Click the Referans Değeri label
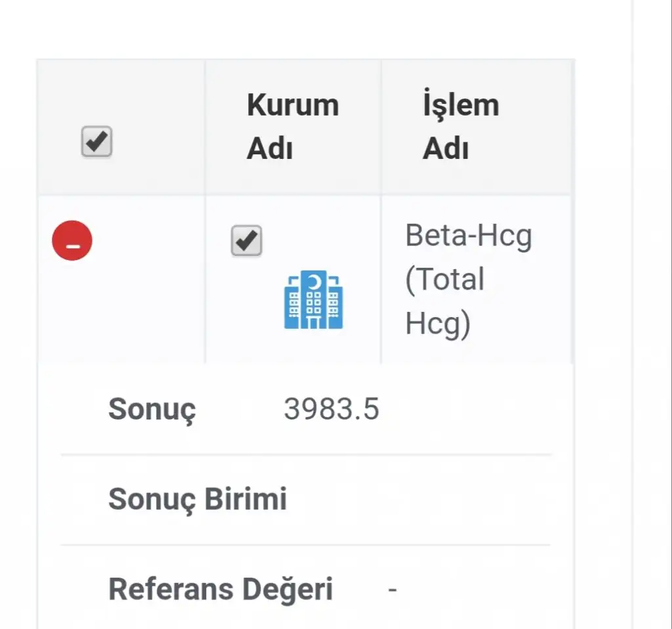Image resolution: width=672 pixels, height=629 pixels. 220,589
